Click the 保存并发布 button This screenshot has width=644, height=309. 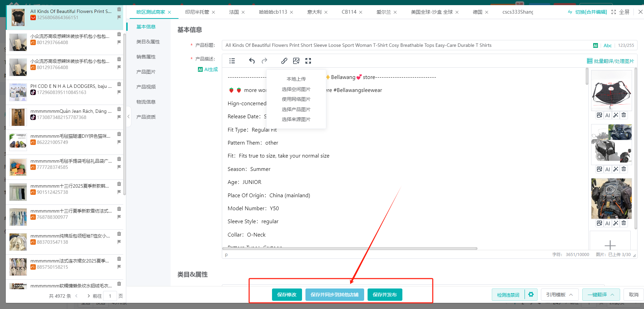pos(385,295)
